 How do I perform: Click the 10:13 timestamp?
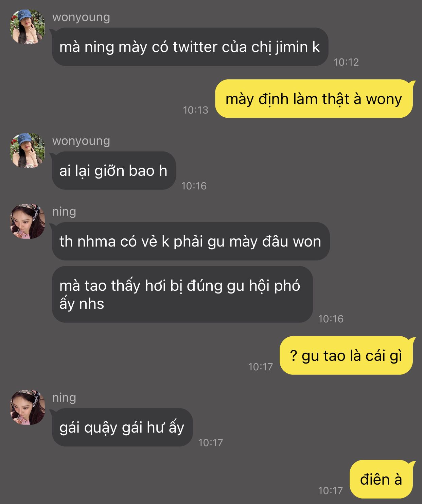click(195, 110)
